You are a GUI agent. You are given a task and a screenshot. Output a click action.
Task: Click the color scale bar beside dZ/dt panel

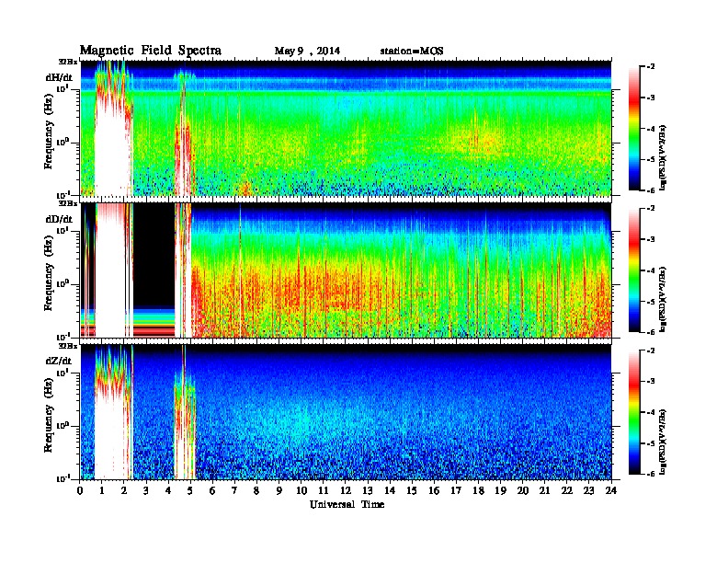coord(634,412)
